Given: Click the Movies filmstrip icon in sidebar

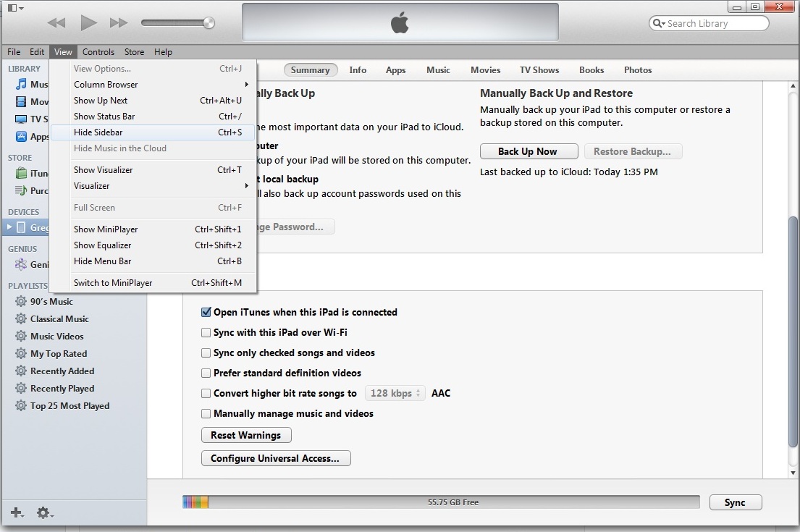Looking at the screenshot, I should coord(21,101).
